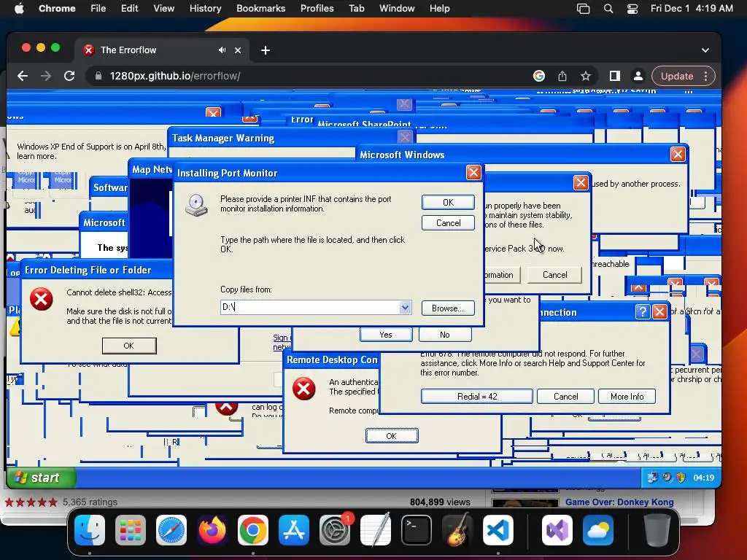Image resolution: width=747 pixels, height=560 pixels.
Task: Open System Settings from the Dock
Action: (x=334, y=530)
